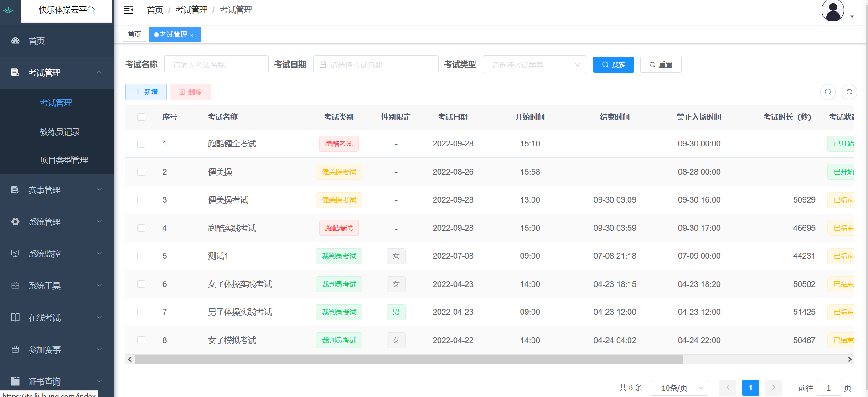This screenshot has width=868, height=397.
Task: Click the 搜索 button
Action: pyautogui.click(x=614, y=65)
